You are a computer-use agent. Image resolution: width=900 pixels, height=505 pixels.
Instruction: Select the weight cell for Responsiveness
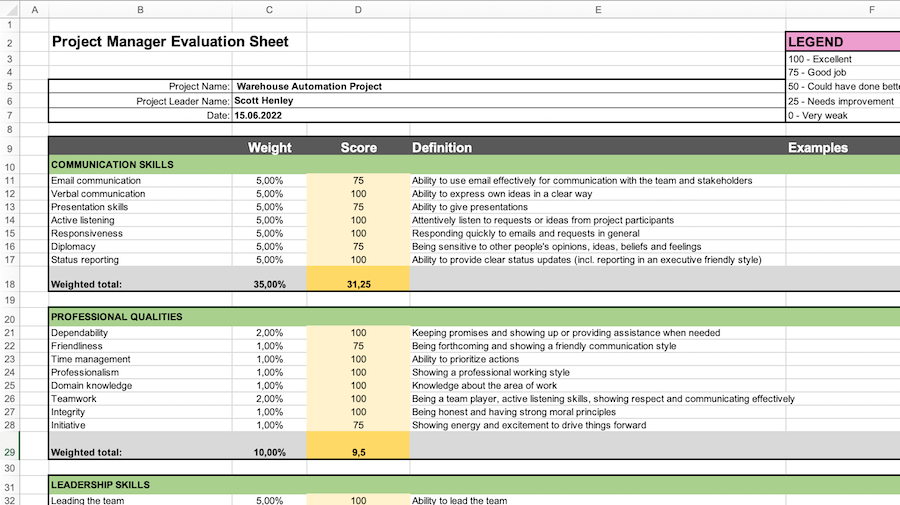269,234
